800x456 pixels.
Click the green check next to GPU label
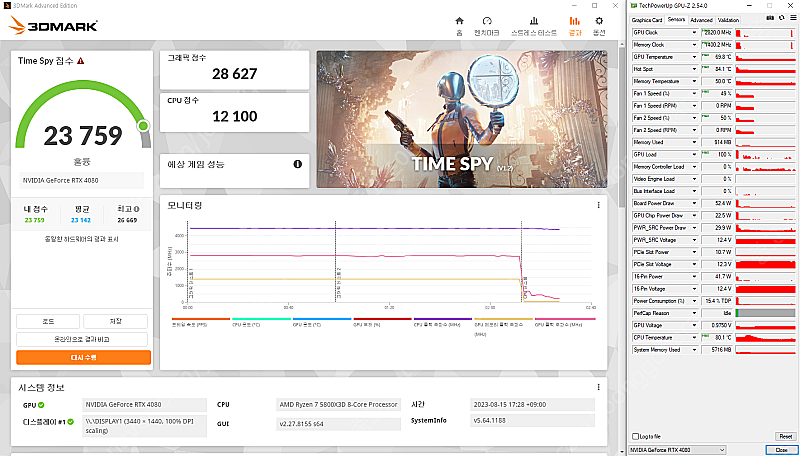(41, 405)
